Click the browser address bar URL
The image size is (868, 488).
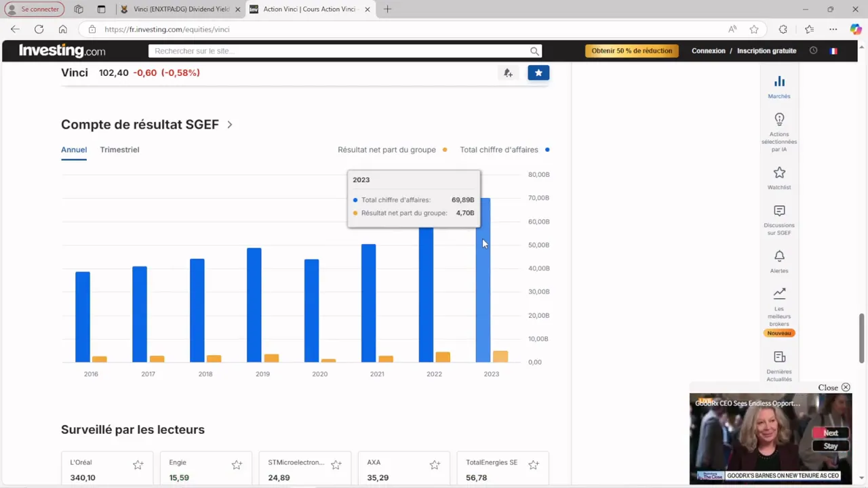tap(167, 29)
